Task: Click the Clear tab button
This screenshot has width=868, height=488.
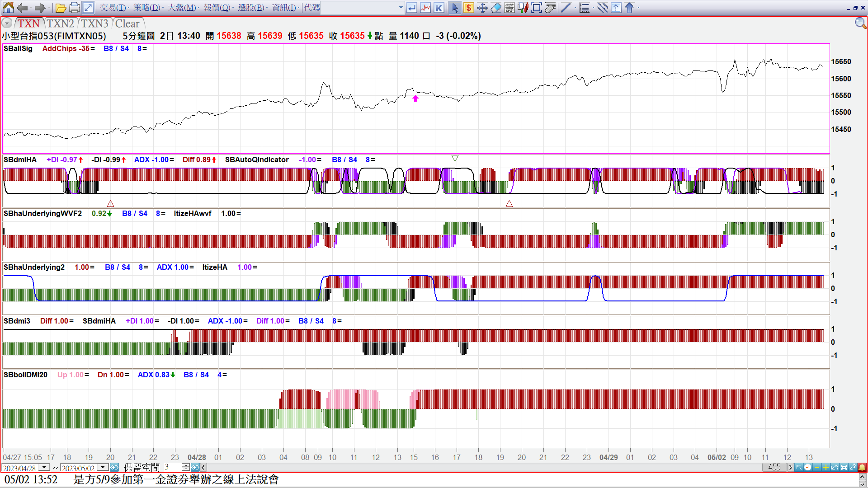Action: [x=127, y=23]
